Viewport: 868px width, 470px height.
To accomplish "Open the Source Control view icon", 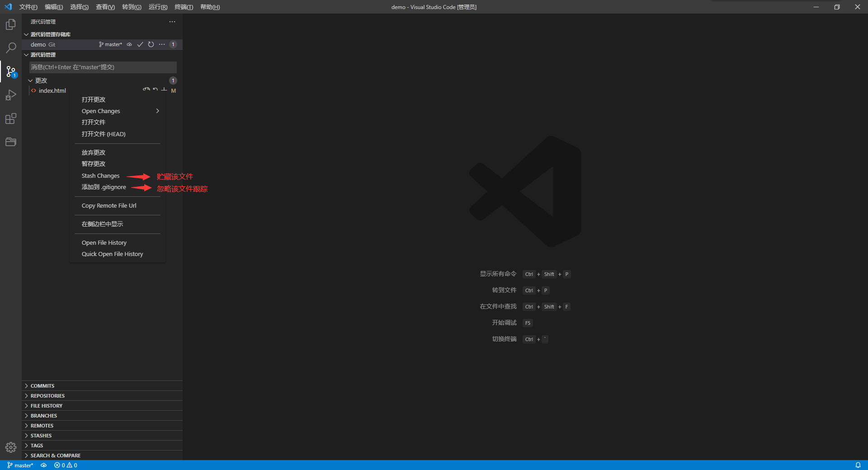I will (11, 71).
